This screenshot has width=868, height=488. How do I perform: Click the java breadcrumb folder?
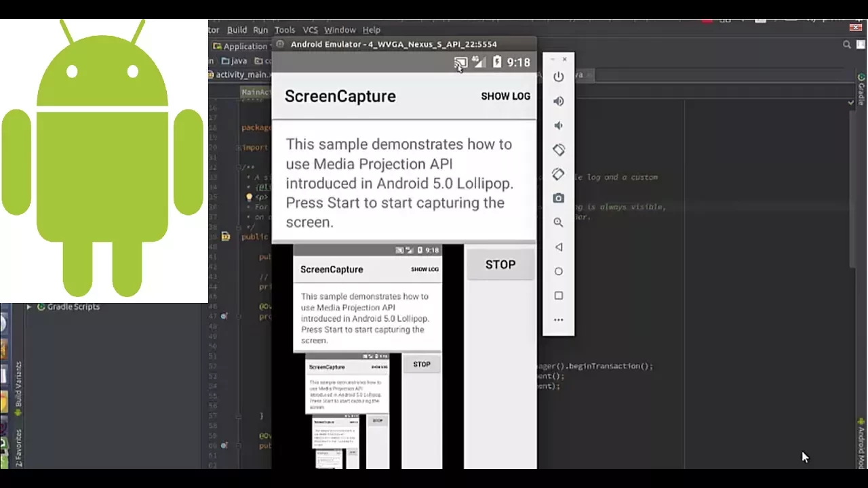pyautogui.click(x=234, y=60)
